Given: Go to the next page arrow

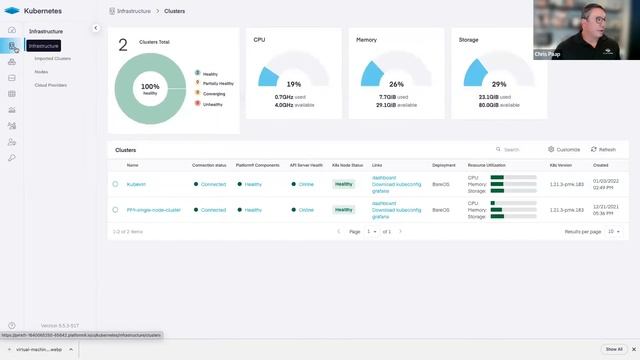Looking at the screenshot, I should 400,231.
